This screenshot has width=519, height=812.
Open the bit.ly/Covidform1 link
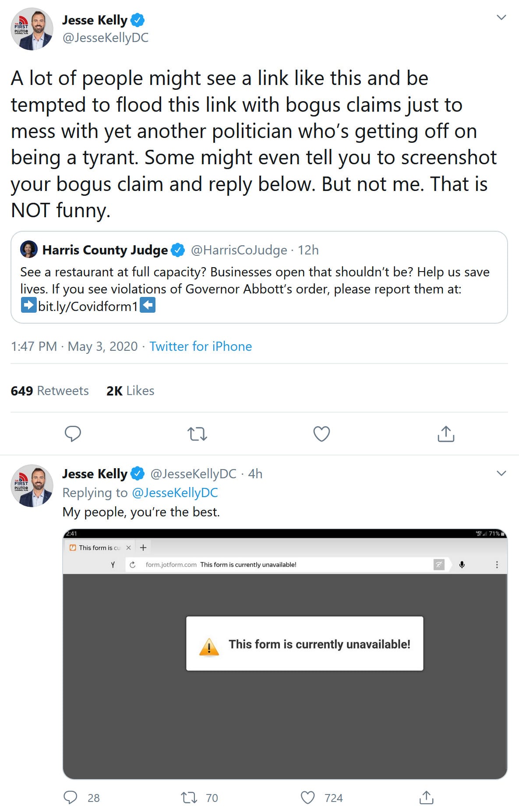(x=88, y=306)
